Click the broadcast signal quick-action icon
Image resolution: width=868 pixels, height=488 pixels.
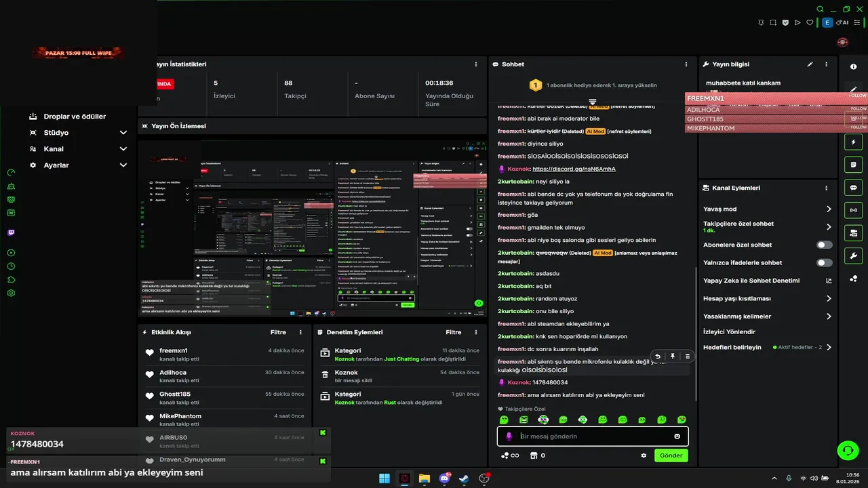coord(854,210)
